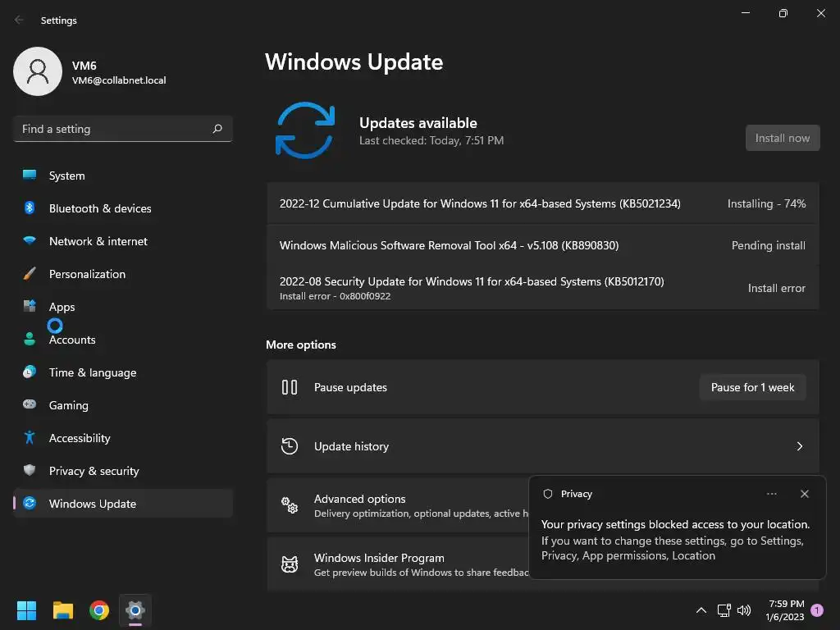Click the Bluetooth icon in sidebar
Image resolution: width=840 pixels, height=630 pixels.
(30, 208)
